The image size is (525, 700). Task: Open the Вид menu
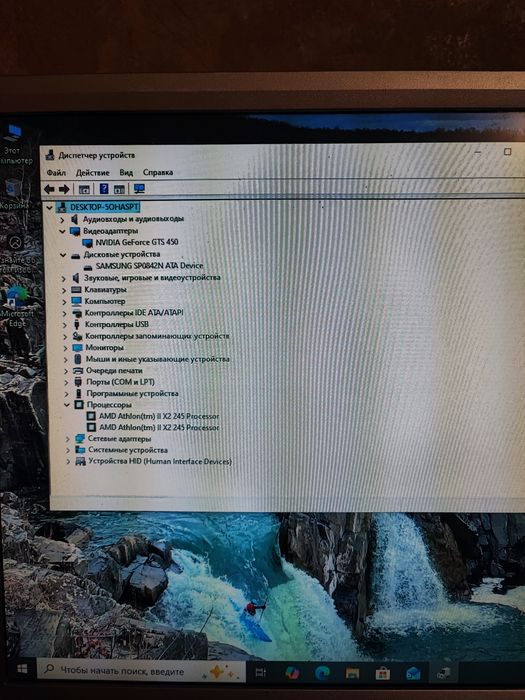click(x=126, y=172)
